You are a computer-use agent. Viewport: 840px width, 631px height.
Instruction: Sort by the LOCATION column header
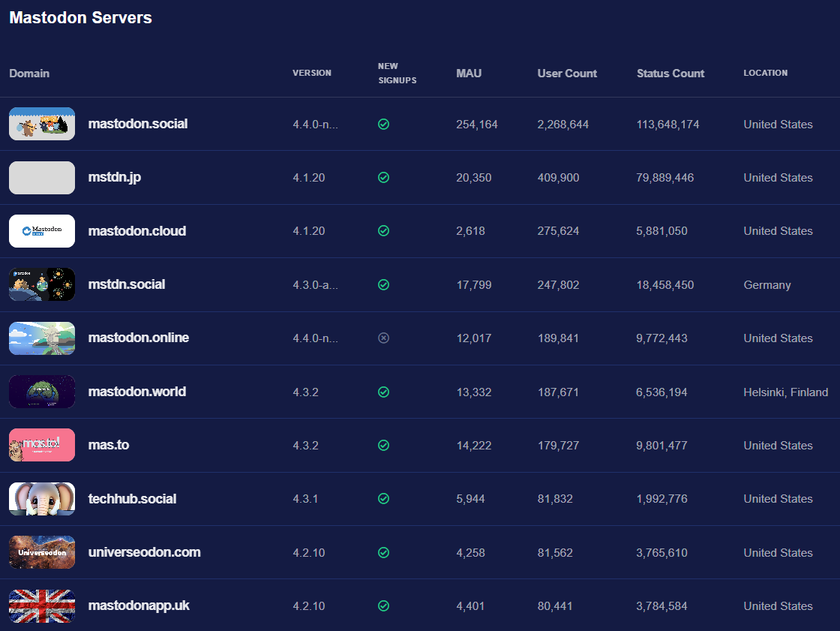[766, 73]
